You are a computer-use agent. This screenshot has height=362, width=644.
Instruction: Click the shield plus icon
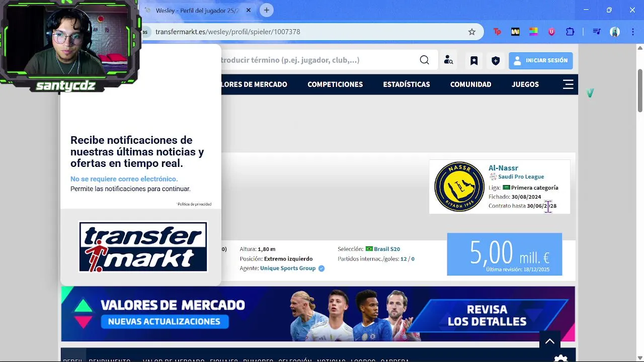pyautogui.click(x=496, y=60)
